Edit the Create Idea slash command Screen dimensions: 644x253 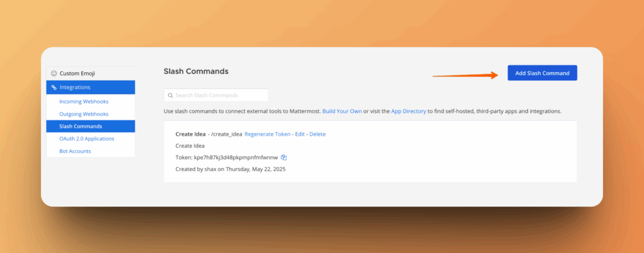pos(300,134)
